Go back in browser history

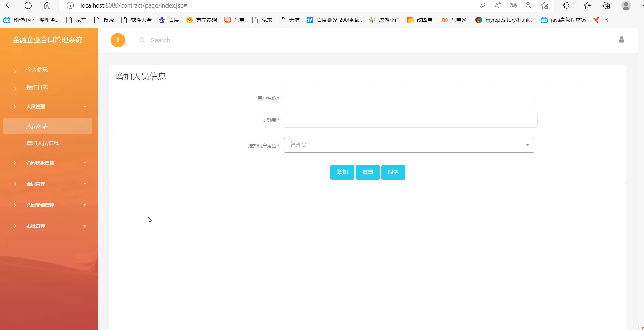pyautogui.click(x=9, y=5)
